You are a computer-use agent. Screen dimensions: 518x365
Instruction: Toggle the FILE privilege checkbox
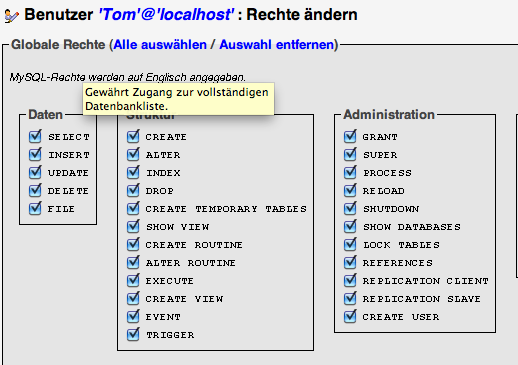35,208
